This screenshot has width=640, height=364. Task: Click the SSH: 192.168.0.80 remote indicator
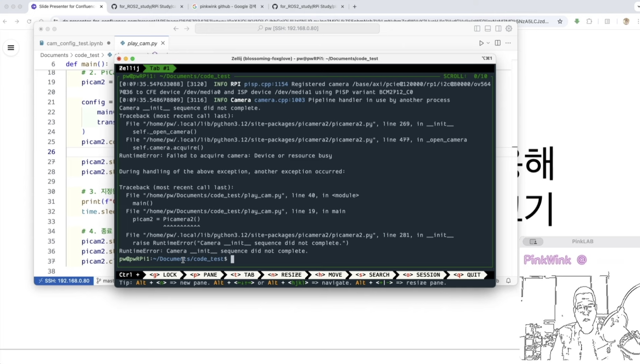(64, 281)
